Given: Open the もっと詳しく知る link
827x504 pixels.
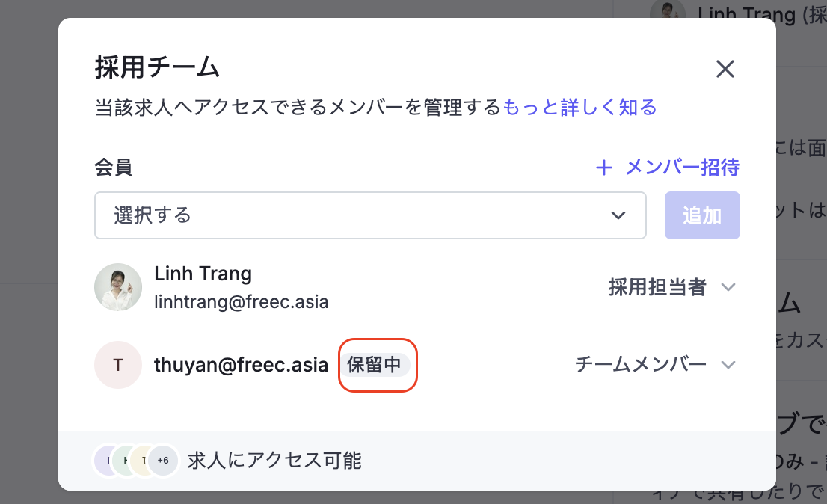Looking at the screenshot, I should [579, 107].
